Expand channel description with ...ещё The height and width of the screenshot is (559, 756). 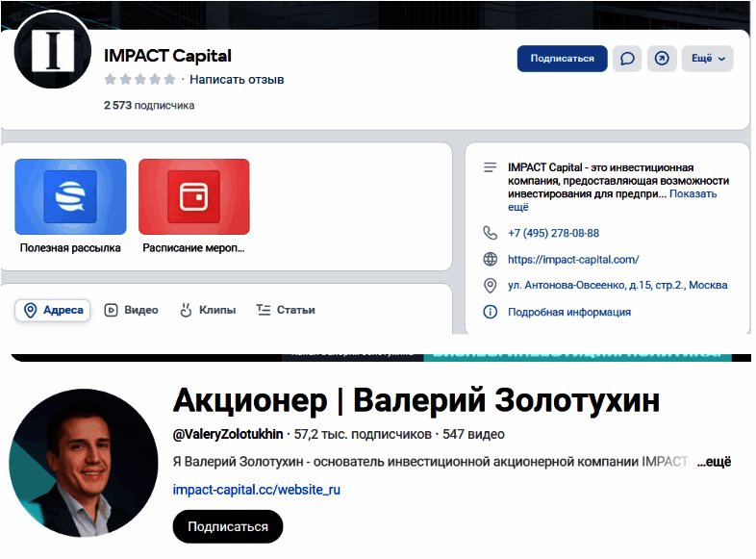[714, 462]
